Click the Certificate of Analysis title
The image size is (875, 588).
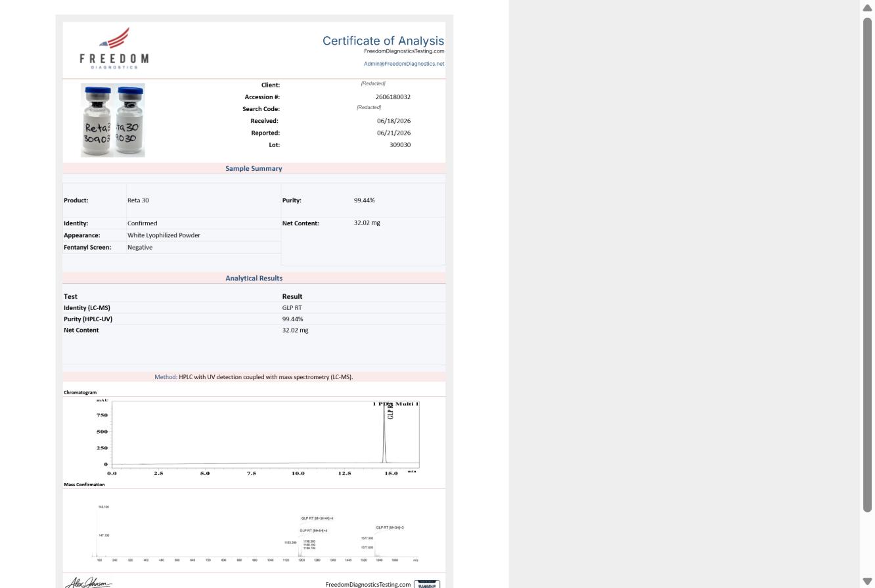point(383,41)
